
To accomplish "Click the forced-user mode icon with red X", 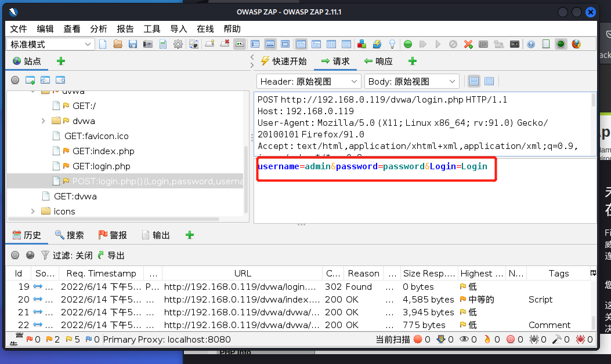I will [225, 45].
